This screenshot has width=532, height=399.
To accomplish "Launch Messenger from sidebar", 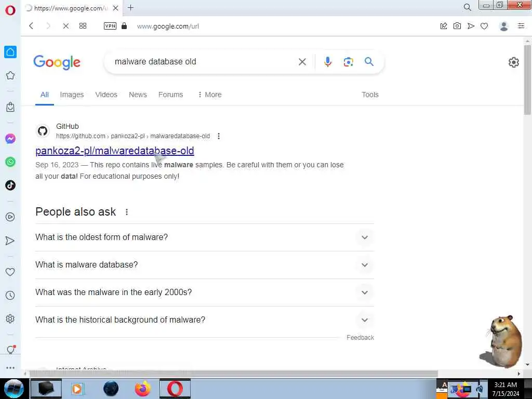I will coord(10,138).
